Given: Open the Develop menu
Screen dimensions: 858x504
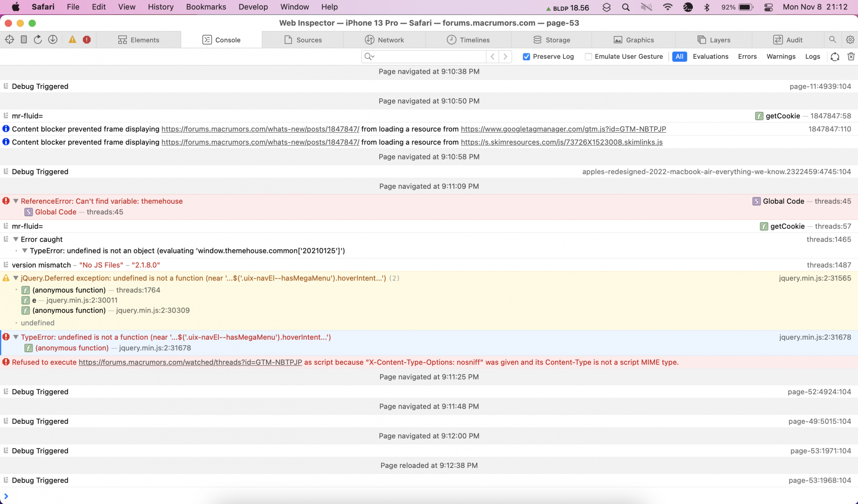Looking at the screenshot, I should click(x=253, y=7).
